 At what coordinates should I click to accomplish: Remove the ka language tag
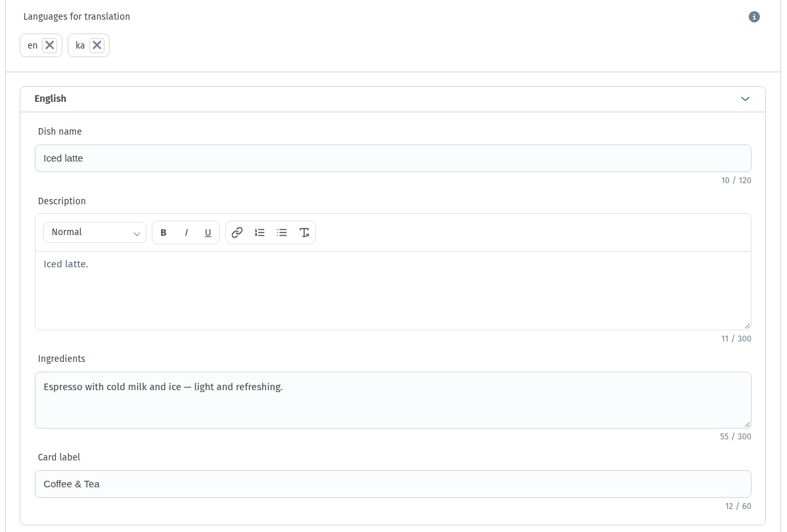coord(97,45)
